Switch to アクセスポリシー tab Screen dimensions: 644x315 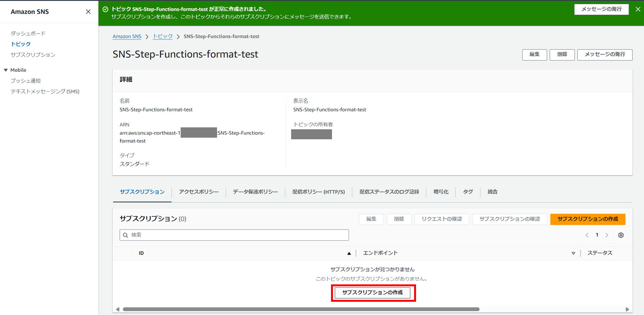(199, 192)
